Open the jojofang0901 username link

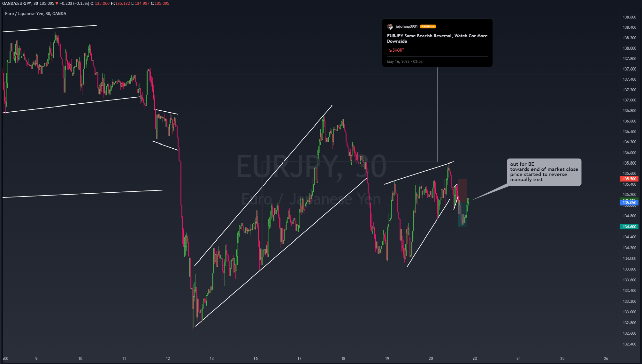(406, 26)
